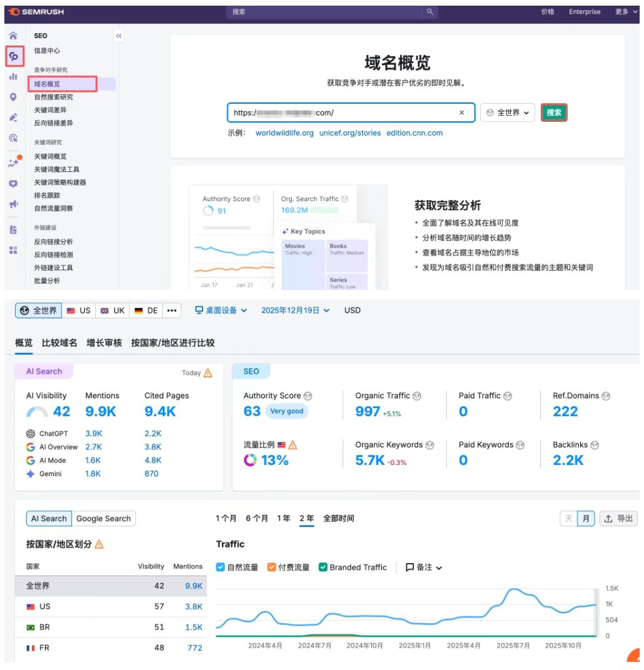The height and width of the screenshot is (670, 644).
Task: Toggle the Branded Traffic checkbox
Action: pos(323,567)
